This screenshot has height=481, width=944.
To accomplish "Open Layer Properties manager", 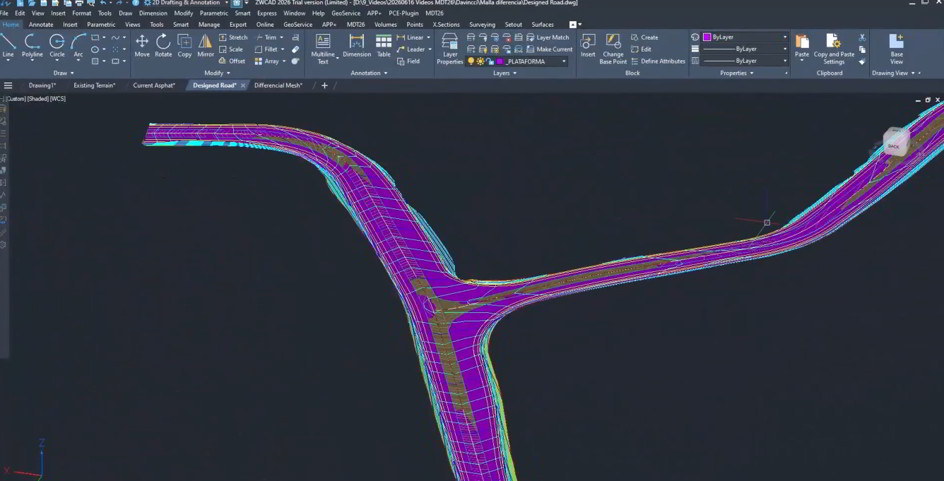I will click(x=450, y=49).
